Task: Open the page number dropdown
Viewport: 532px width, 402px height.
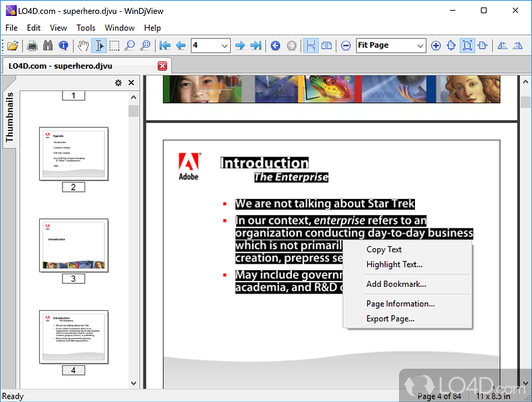Action: pos(224,45)
